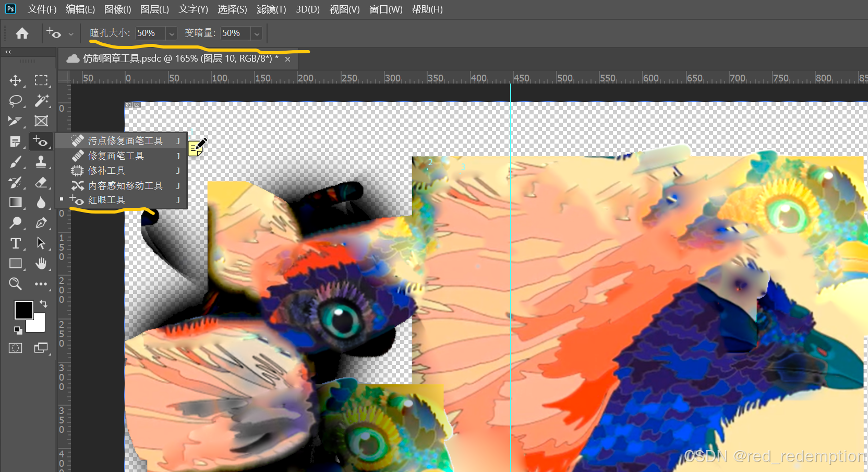The image size is (868, 472).
Task: Open the 编辑(E) menu
Action: point(80,9)
